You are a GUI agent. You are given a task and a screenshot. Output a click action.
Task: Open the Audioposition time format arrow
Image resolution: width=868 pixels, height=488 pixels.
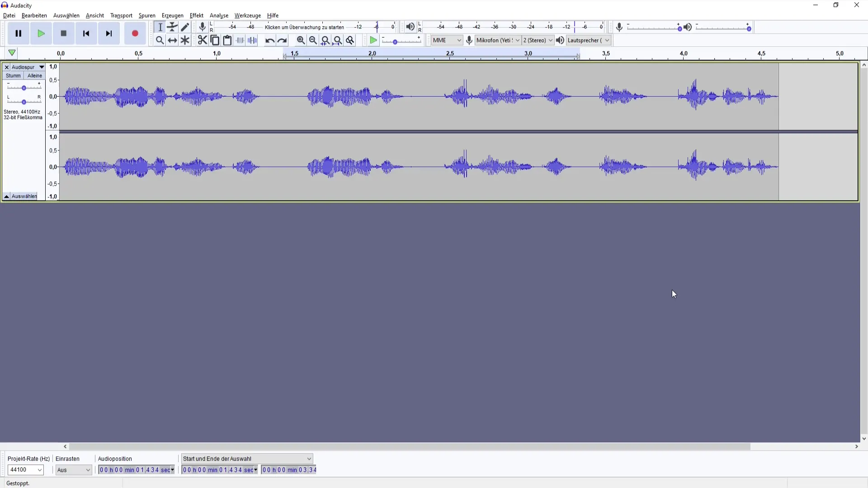(x=172, y=470)
